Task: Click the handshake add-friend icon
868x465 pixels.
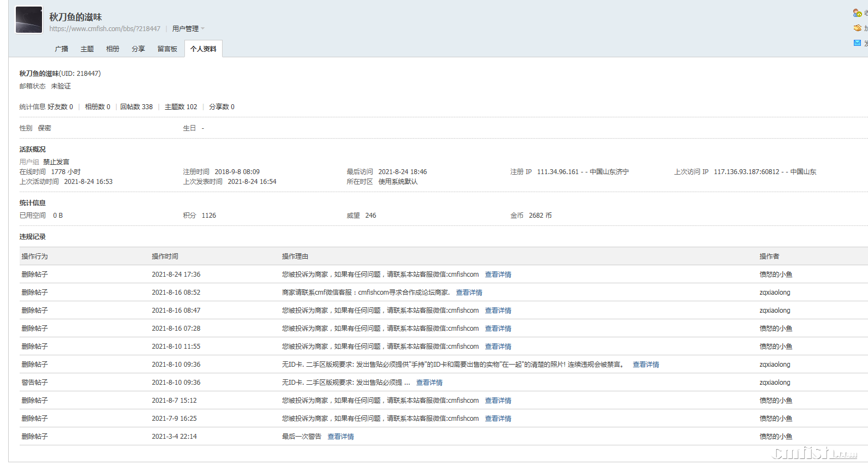Action: pyautogui.click(x=857, y=28)
